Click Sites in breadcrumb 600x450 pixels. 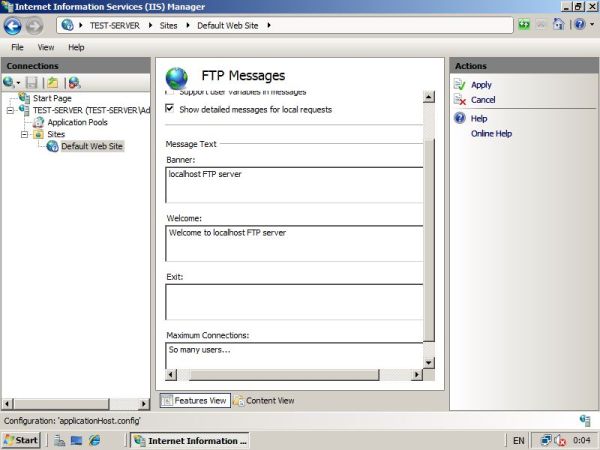168,25
